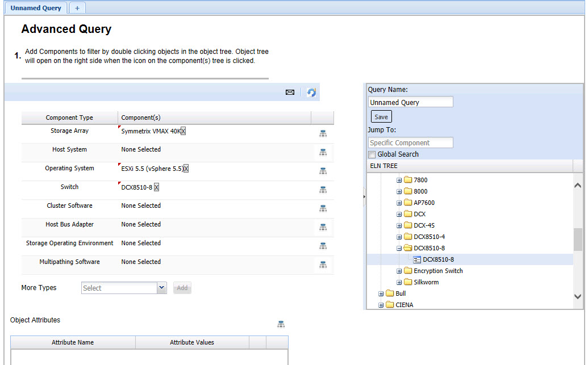Open a new query tab with plus
This screenshot has height=365, width=588.
pos(77,8)
